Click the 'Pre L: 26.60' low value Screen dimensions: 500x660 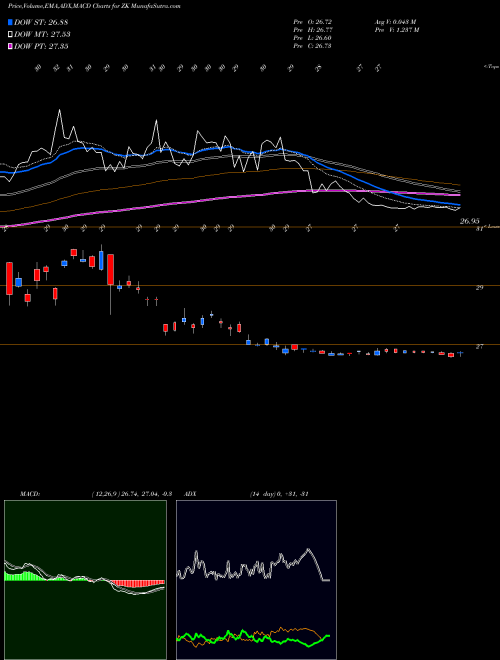tap(313, 38)
